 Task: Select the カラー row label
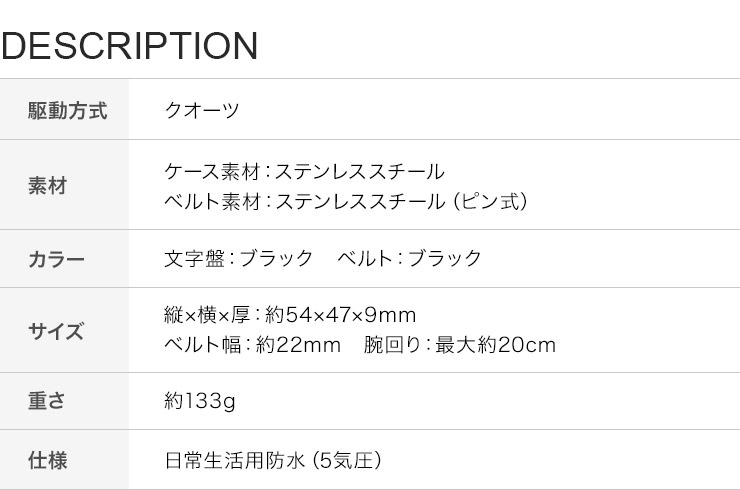pos(56,260)
